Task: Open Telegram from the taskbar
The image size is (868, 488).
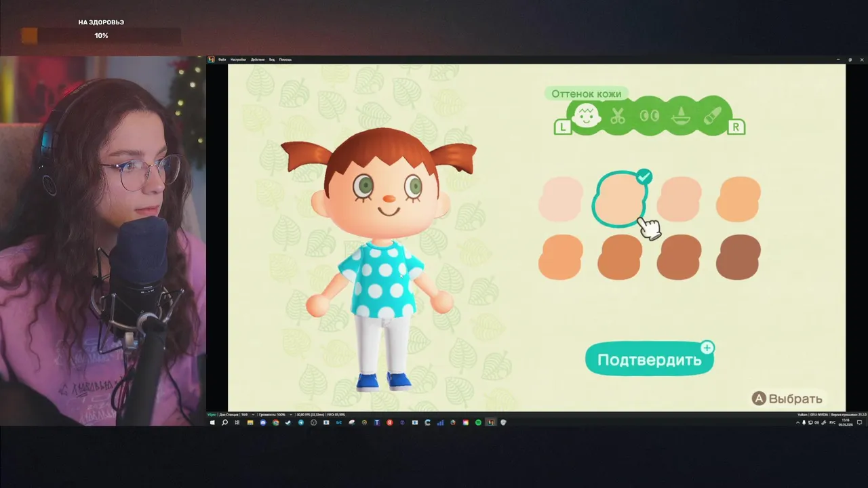Action: pyautogui.click(x=301, y=422)
